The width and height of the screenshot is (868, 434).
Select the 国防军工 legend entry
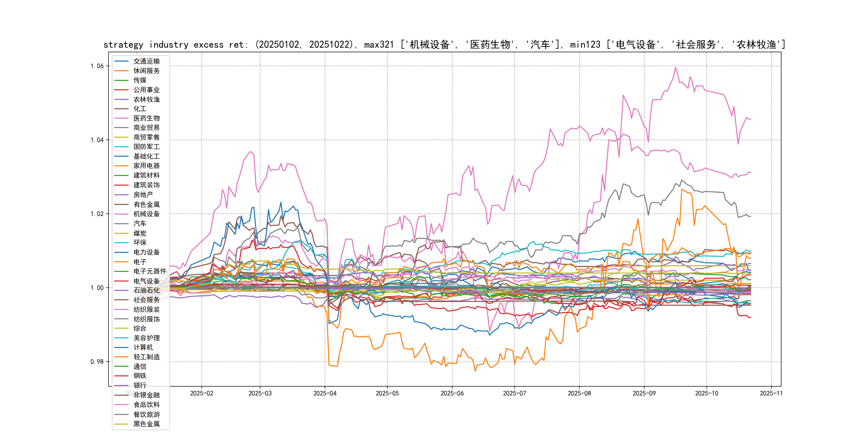click(146, 147)
